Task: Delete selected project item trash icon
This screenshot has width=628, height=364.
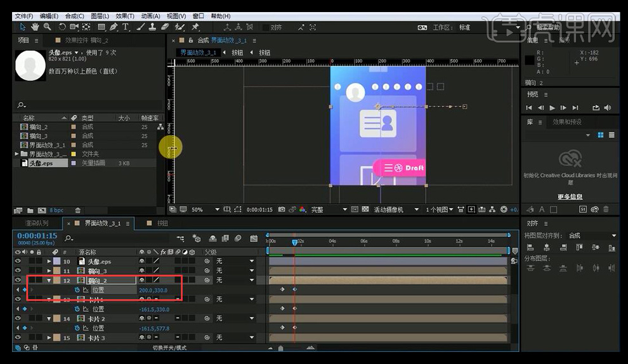Action: coord(77,211)
